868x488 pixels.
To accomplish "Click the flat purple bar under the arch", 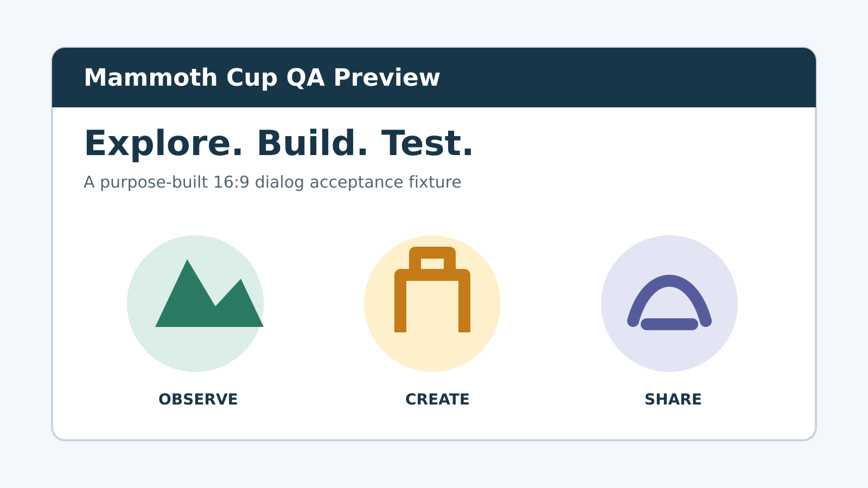I will pyautogui.click(x=669, y=324).
